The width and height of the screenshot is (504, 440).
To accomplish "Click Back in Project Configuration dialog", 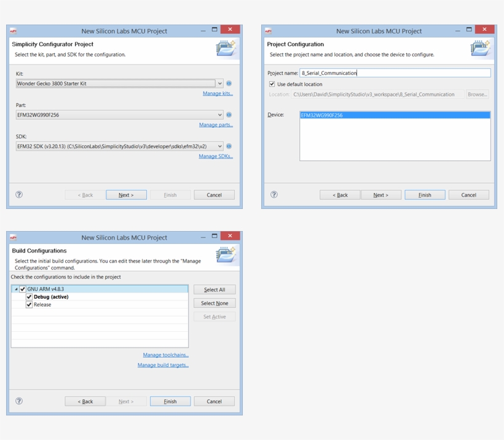I will [340, 195].
